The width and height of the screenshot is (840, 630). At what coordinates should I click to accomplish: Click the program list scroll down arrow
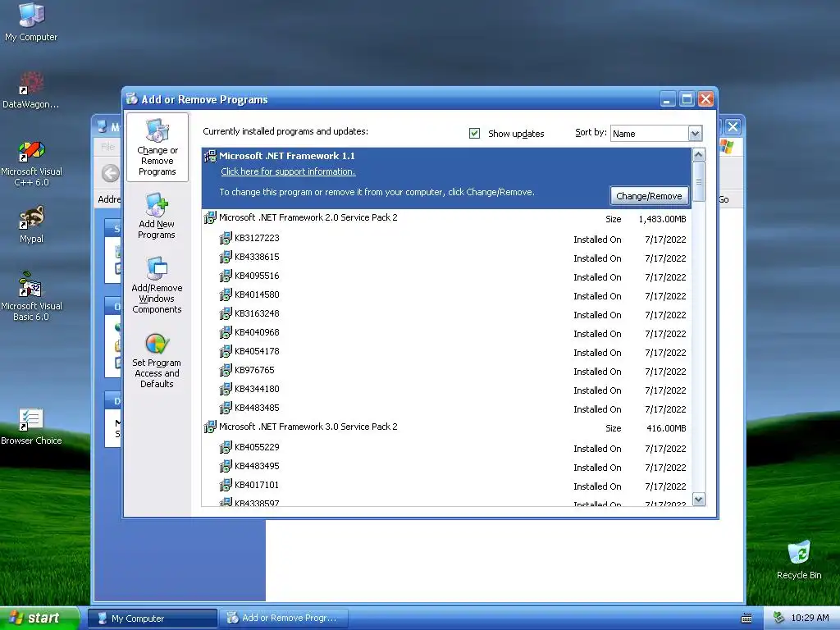point(699,500)
